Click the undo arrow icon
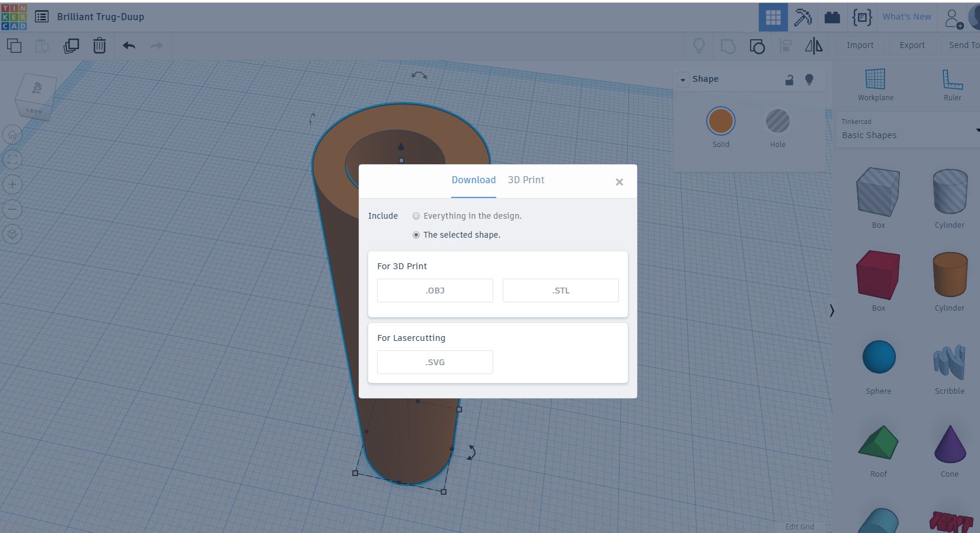Screen dimensions: 980x533 [129, 46]
